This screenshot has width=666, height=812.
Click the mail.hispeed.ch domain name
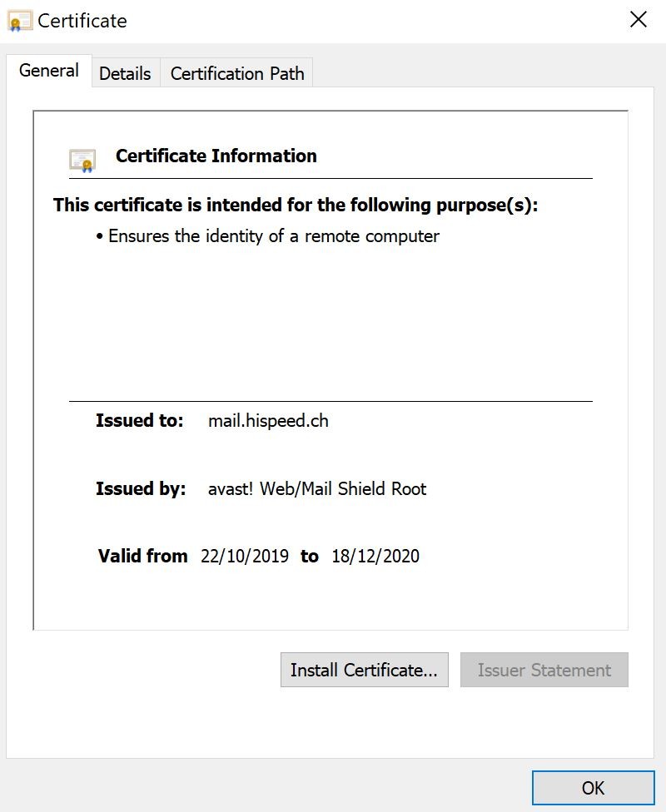coord(268,420)
